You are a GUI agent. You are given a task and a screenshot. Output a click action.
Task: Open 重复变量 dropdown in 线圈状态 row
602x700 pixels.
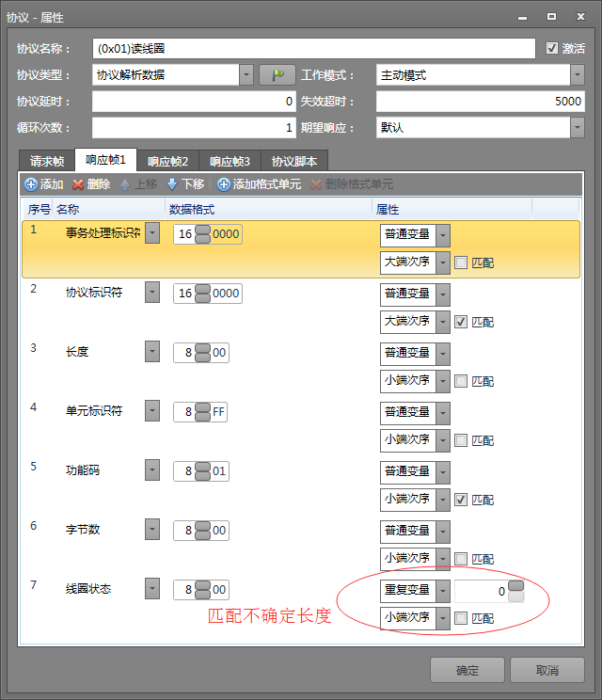(x=443, y=591)
